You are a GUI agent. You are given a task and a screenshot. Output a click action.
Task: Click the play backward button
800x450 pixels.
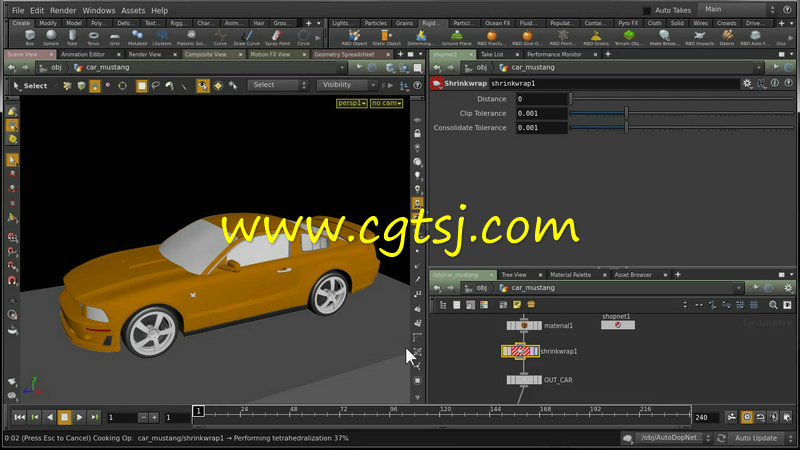[x=49, y=417]
